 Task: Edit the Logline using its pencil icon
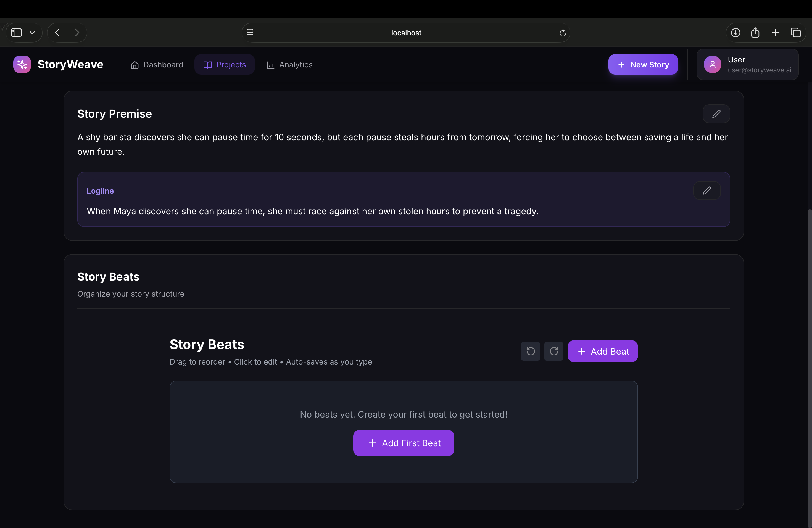[706, 190]
